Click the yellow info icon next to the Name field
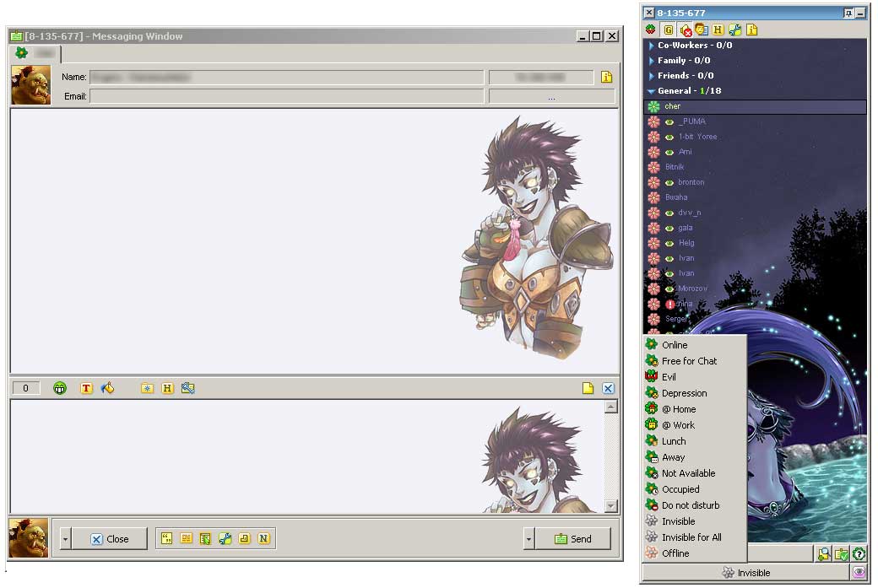The image size is (878, 588). point(606,78)
